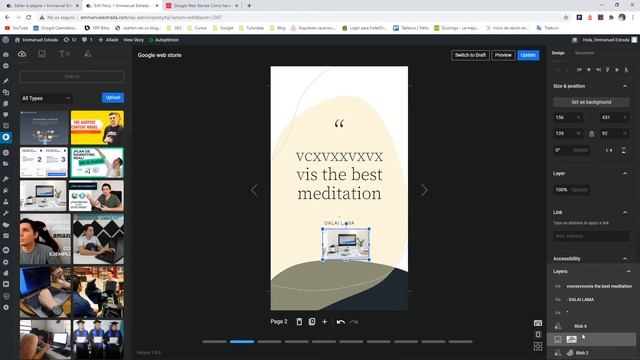
Task: Open keyboard shortcuts icon
Action: [538, 323]
